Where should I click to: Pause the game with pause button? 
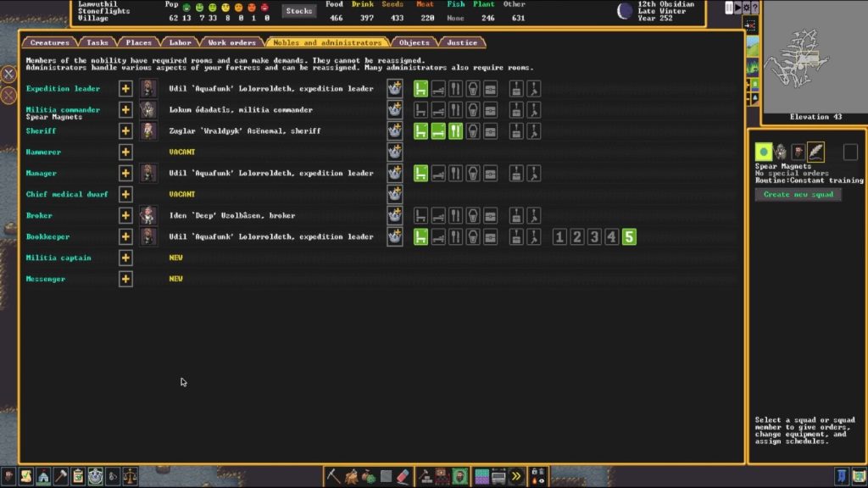[729, 8]
